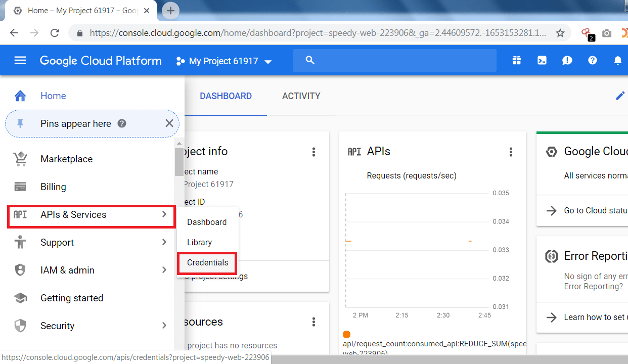Dismiss the Pins appear here hint

[169, 123]
